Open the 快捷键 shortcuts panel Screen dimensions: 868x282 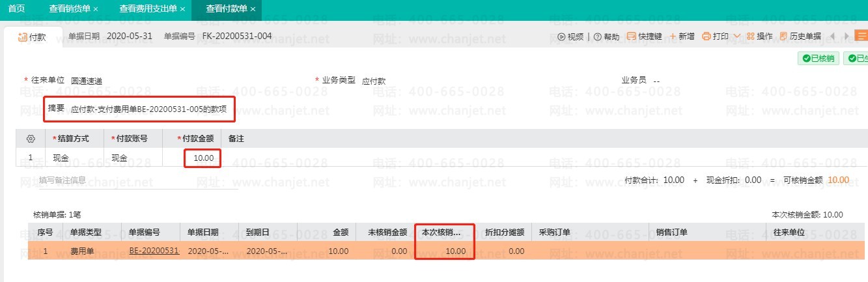631,36
